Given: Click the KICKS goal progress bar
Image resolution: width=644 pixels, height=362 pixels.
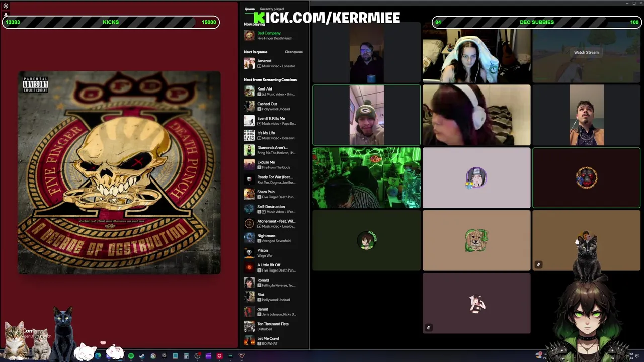Looking at the screenshot, I should tap(111, 22).
